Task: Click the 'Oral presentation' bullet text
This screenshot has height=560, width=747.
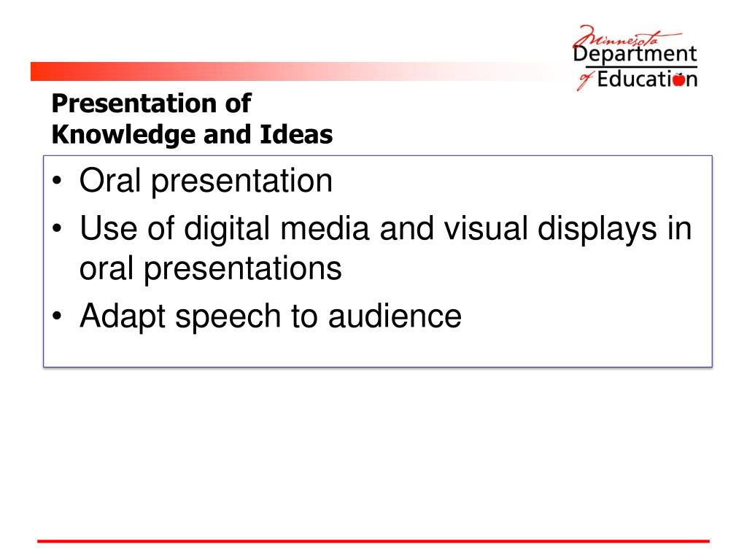Action: coord(206,181)
